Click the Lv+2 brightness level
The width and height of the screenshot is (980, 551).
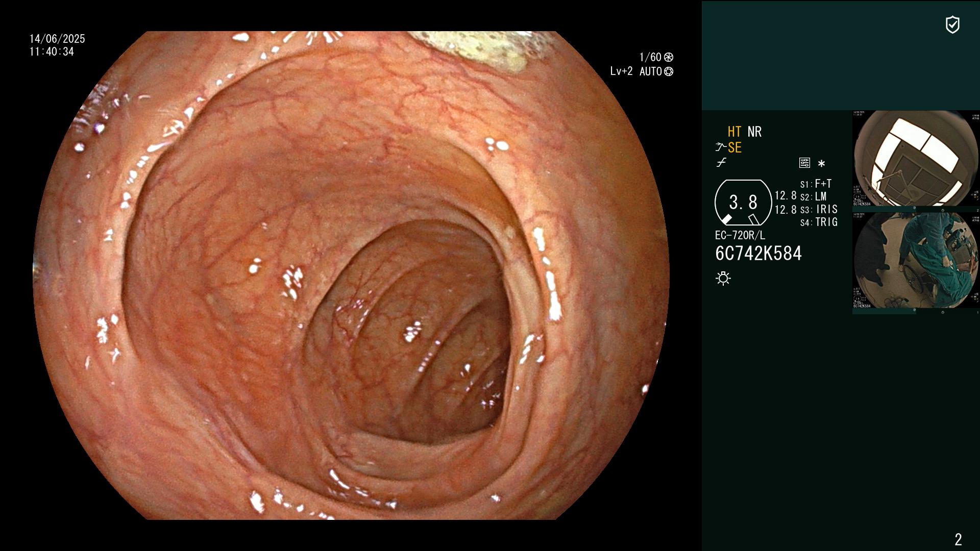(621, 71)
